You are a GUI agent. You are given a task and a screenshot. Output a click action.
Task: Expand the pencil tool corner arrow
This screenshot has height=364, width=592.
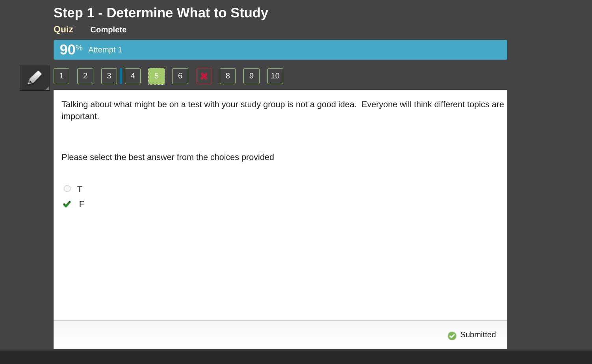(x=47, y=88)
